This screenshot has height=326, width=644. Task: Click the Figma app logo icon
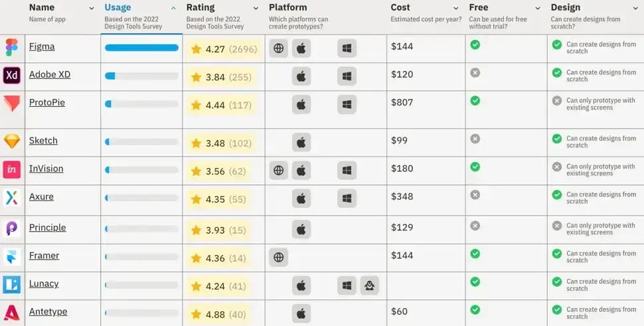pyautogui.click(x=11, y=48)
